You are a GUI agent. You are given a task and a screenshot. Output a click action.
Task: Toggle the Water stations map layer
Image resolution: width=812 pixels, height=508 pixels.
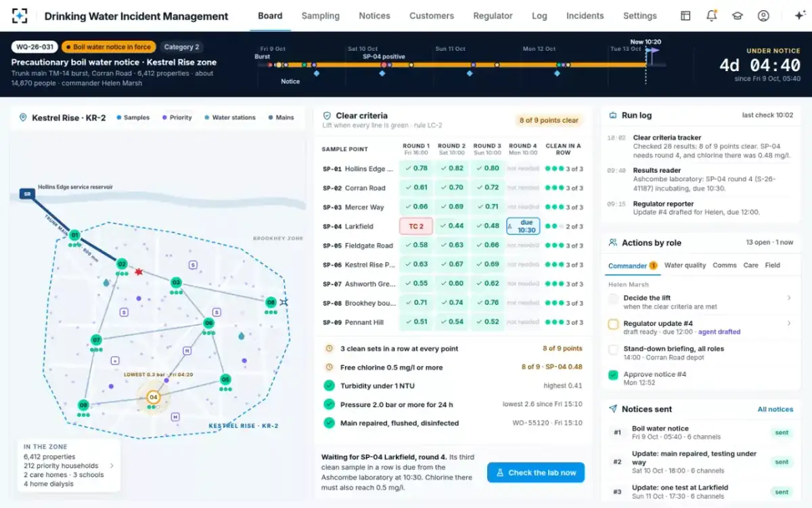[x=230, y=118]
